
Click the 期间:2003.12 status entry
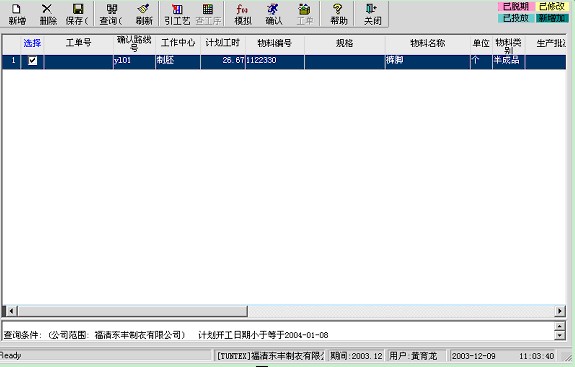pos(356,356)
